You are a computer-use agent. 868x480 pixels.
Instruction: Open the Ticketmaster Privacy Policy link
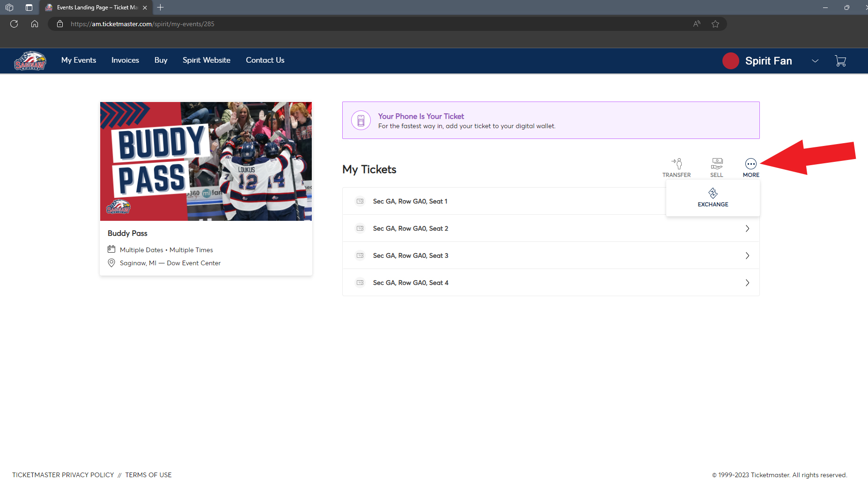coord(63,474)
